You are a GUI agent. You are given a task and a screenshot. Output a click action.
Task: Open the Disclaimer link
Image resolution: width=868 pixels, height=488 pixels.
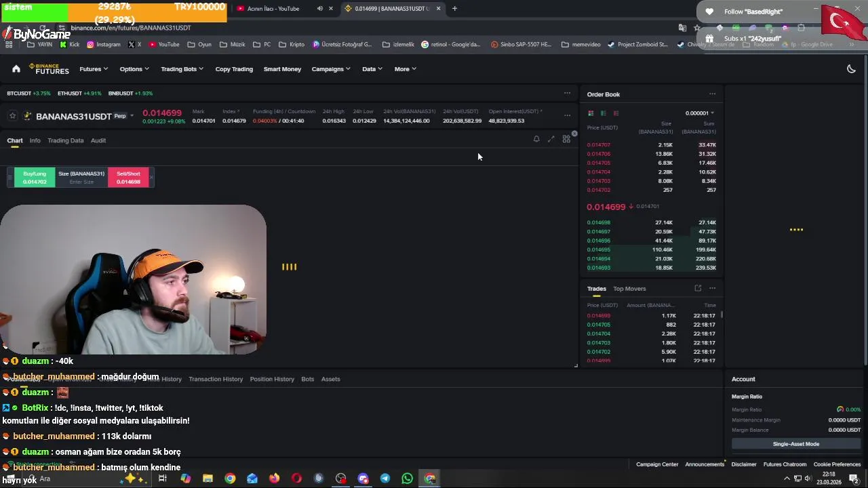pyautogui.click(x=744, y=464)
